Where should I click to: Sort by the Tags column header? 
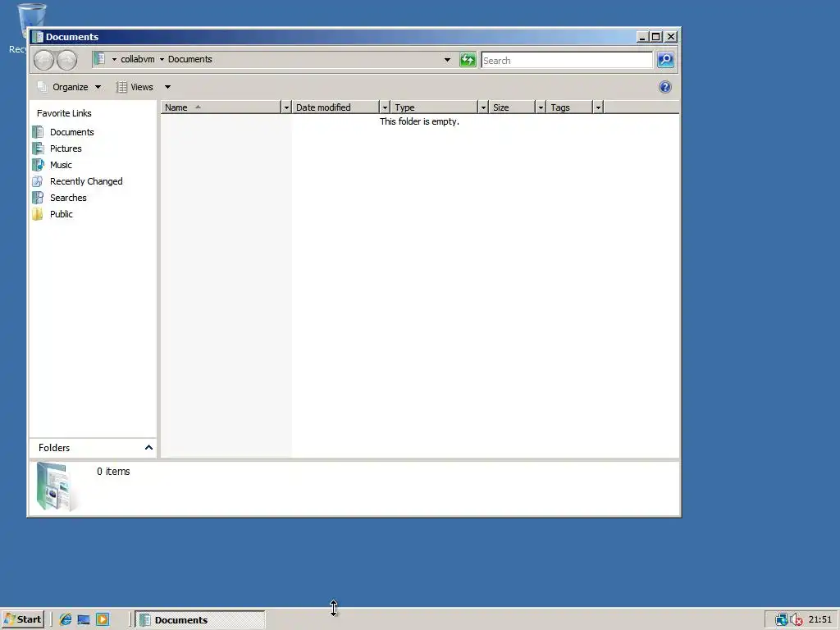point(569,107)
